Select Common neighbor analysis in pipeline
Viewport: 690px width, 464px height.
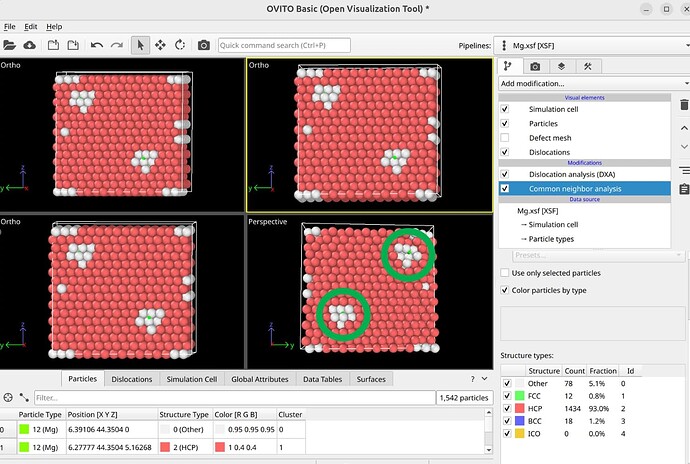[x=573, y=188]
